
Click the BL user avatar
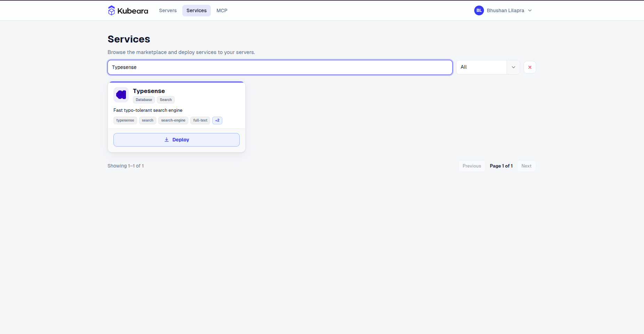pyautogui.click(x=479, y=10)
